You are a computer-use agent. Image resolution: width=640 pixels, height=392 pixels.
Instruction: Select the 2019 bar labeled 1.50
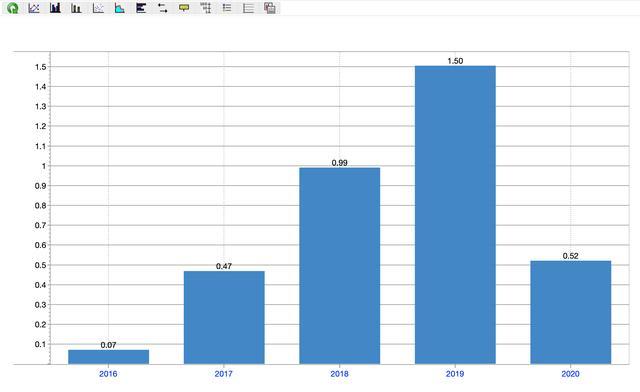455,215
